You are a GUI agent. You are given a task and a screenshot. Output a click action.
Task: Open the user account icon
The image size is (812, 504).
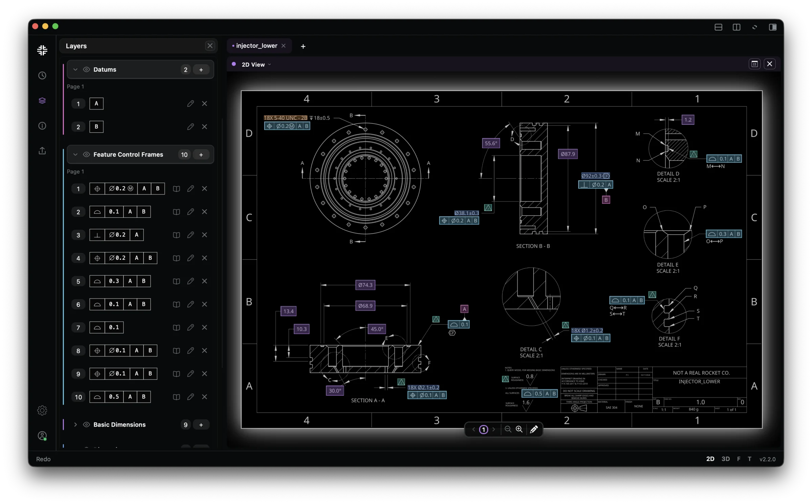[x=42, y=436]
